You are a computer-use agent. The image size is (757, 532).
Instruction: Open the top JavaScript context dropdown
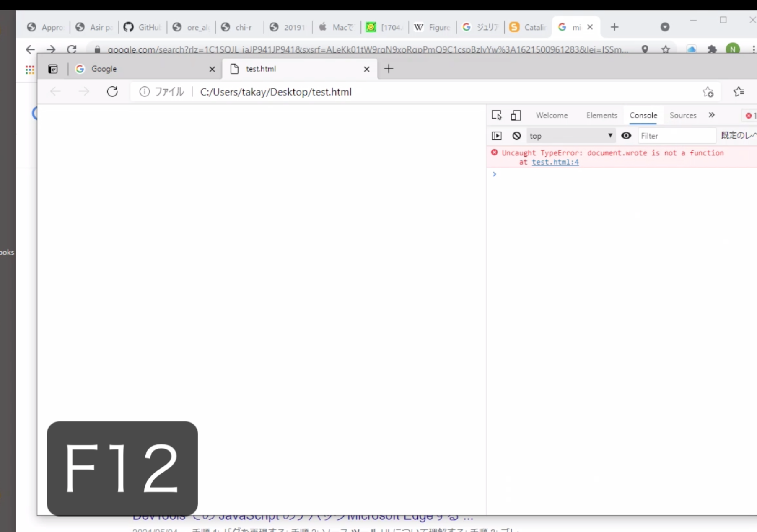pos(571,136)
